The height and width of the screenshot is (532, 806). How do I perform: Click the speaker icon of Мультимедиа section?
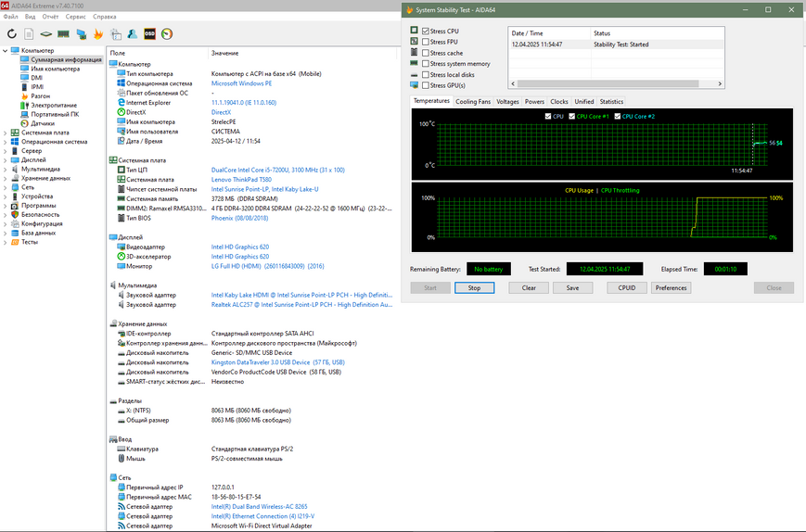pyautogui.click(x=113, y=285)
